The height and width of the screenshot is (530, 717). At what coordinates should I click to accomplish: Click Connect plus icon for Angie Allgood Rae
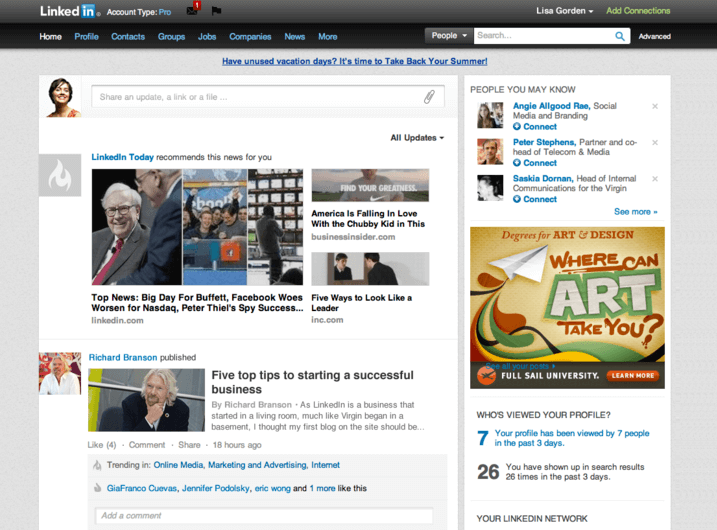point(517,127)
